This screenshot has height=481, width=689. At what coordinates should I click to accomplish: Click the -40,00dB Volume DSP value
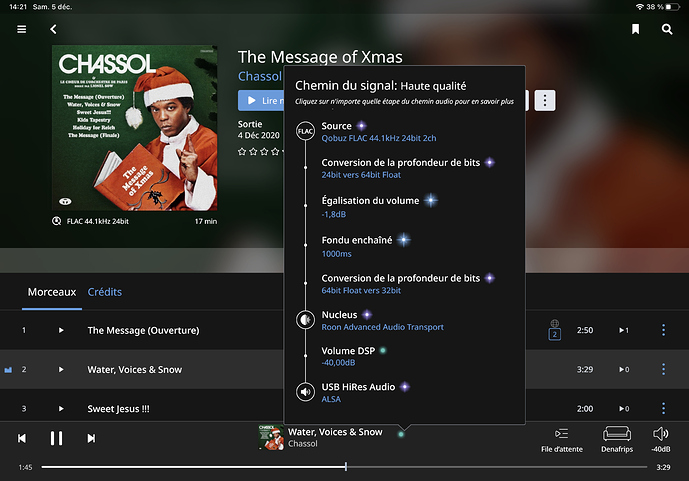(x=338, y=362)
